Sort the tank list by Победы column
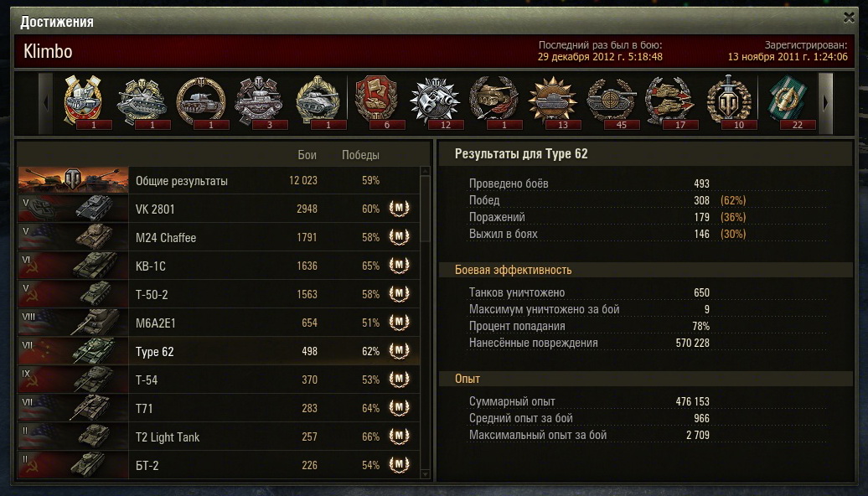Viewport: 868px width, 496px height. (360, 155)
